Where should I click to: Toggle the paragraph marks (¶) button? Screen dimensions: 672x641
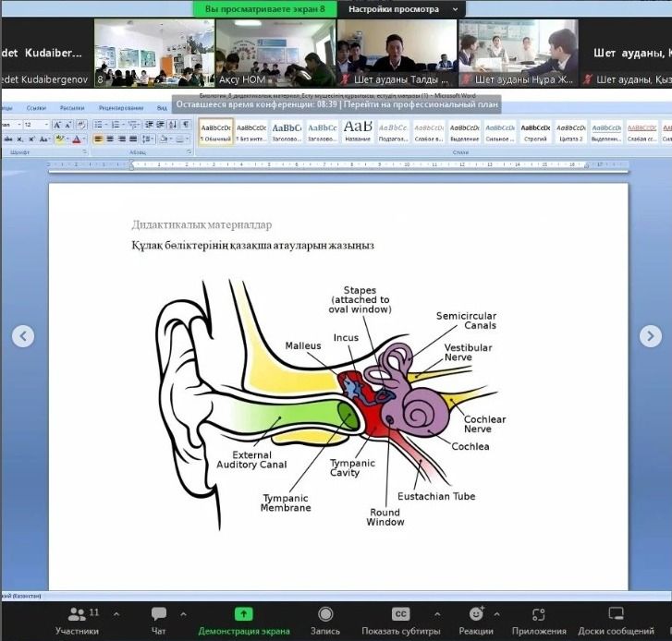186,125
